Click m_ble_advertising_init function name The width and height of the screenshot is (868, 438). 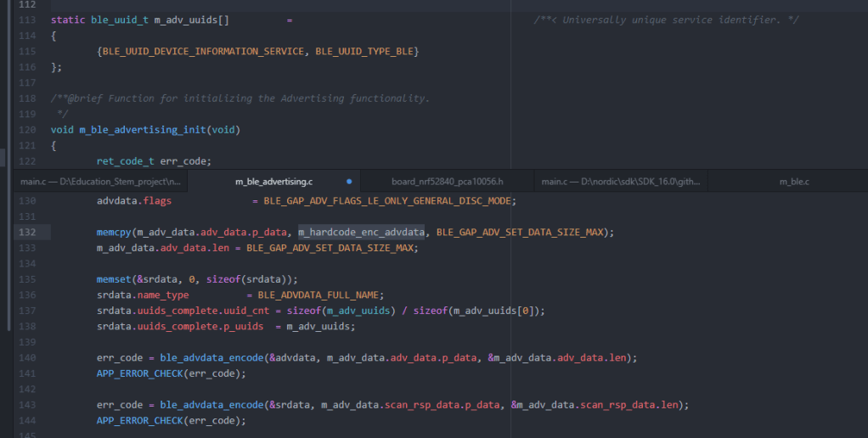142,130
